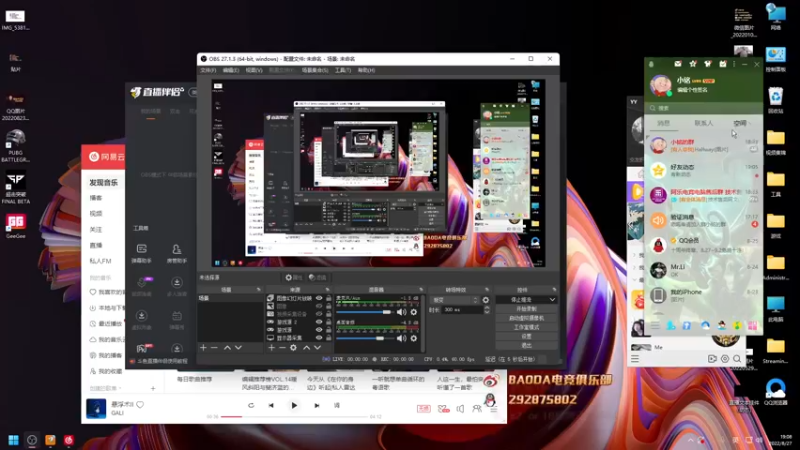
Task: Open the main menu icon at QQ bottom-left
Action: point(655,326)
